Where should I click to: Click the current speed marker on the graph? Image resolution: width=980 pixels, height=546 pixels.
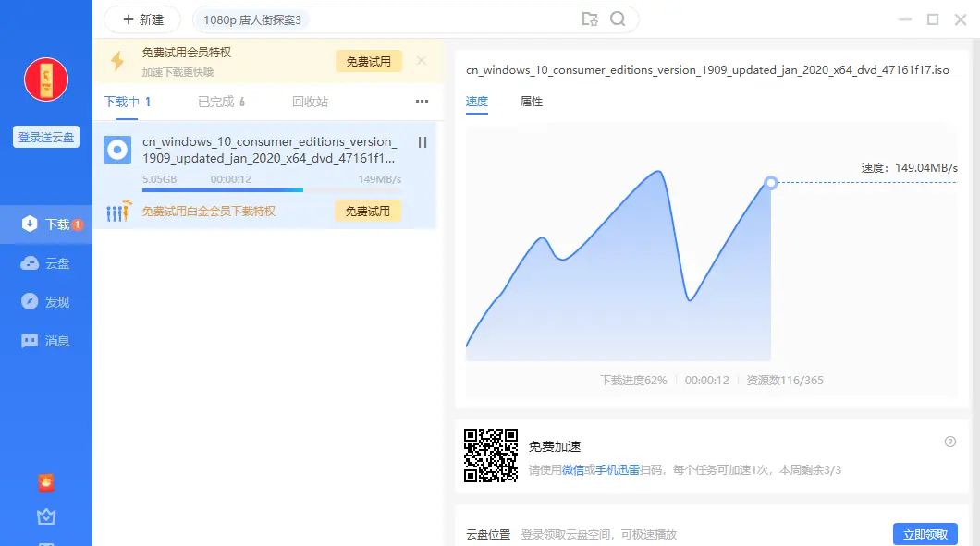(x=771, y=182)
